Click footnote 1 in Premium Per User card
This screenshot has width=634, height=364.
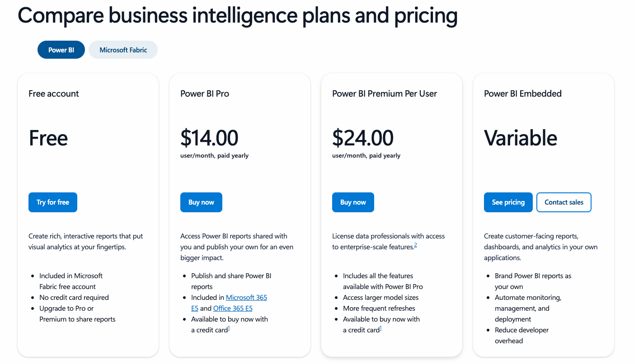pyautogui.click(x=380, y=329)
